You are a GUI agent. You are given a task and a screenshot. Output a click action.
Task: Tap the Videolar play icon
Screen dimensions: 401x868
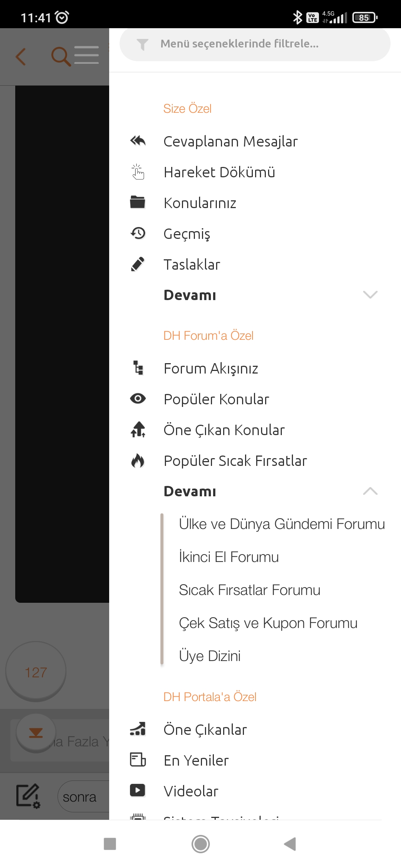point(138,790)
